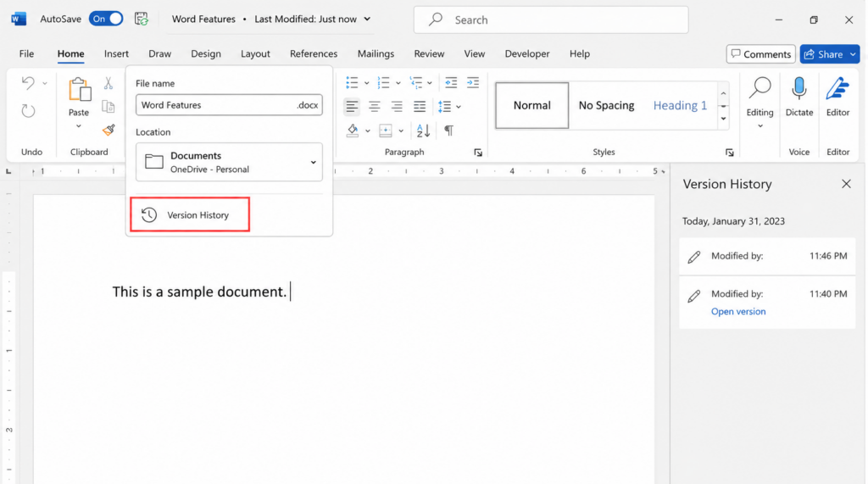Click Decrease Indent icon
Screen dimensions: 868x484
(451, 83)
